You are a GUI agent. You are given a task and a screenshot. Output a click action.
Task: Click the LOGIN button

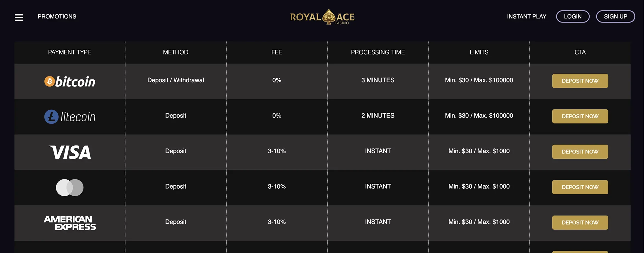pos(573,16)
